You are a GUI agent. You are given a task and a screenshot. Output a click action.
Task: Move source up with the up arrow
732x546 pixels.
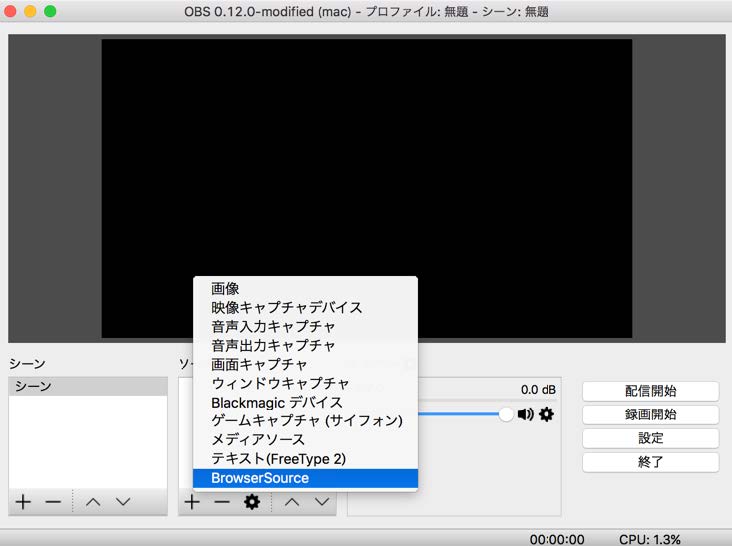[x=292, y=502]
